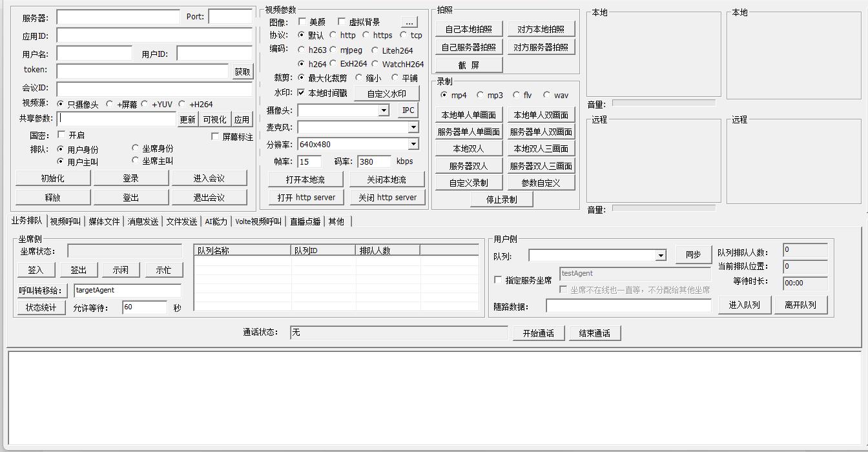The height and width of the screenshot is (452, 868).
Task: Choose the 缩小 cropping option
Action: [x=359, y=77]
